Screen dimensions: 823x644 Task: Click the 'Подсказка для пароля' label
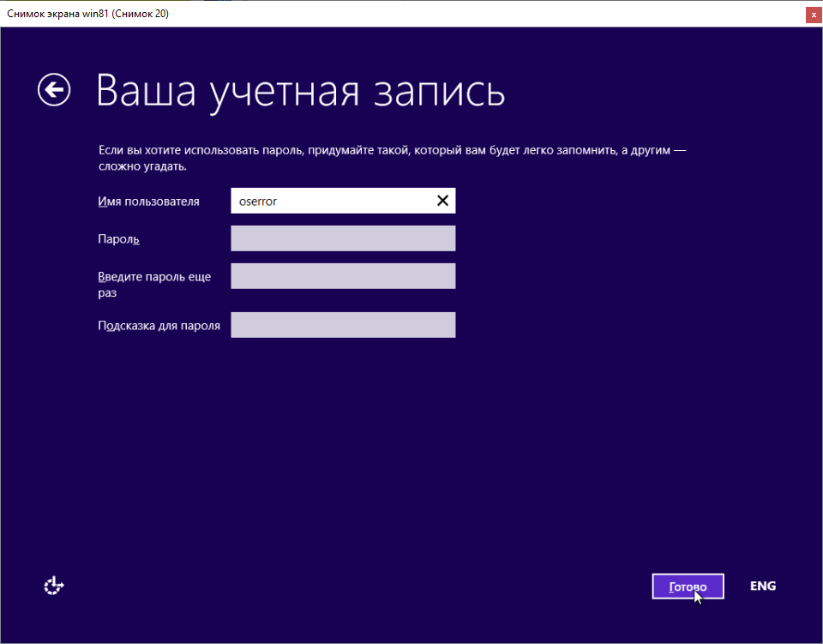tap(159, 326)
